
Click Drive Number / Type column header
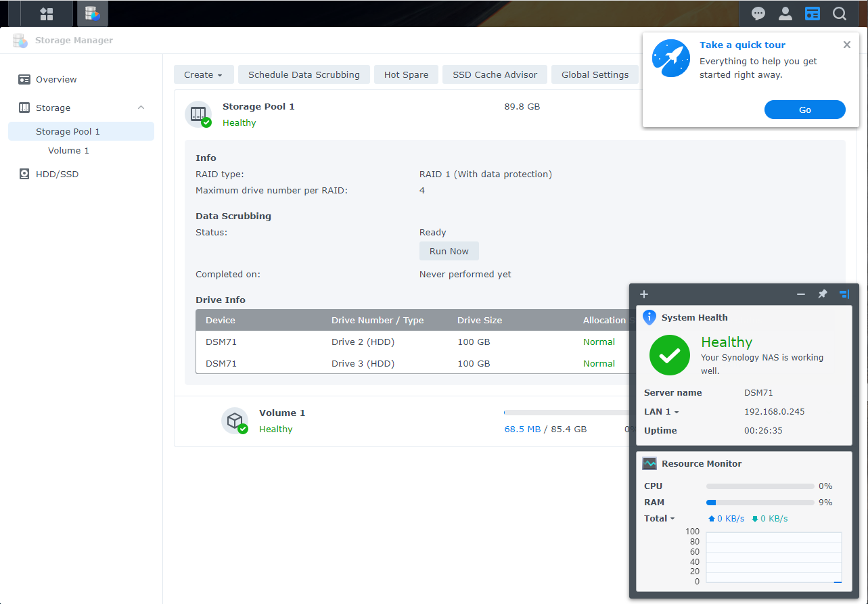pyautogui.click(x=378, y=320)
